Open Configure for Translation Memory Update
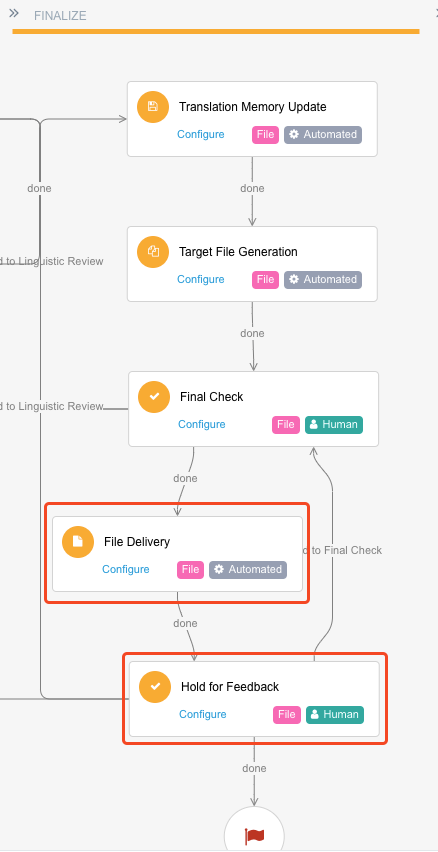This screenshot has height=852, width=438. point(201,134)
